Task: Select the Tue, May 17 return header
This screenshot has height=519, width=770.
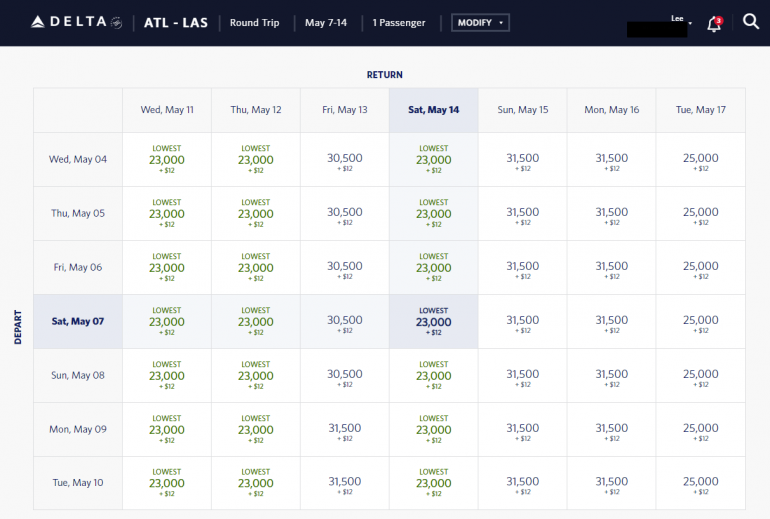Action: (700, 110)
